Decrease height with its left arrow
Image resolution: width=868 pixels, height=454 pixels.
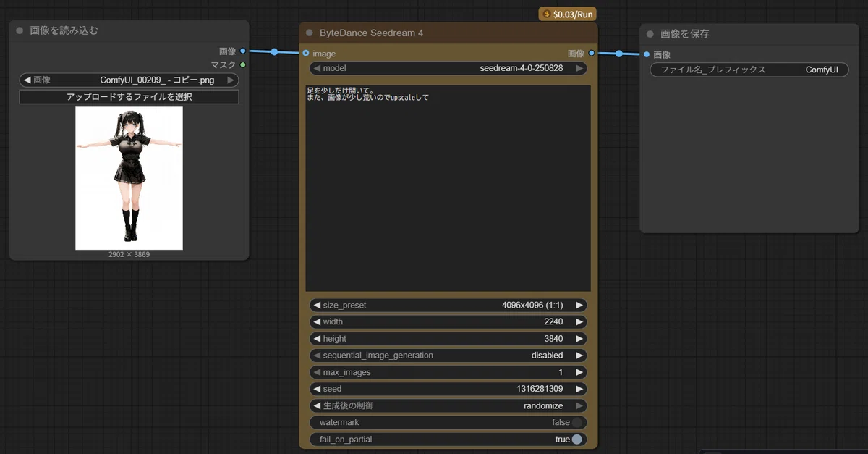(316, 339)
